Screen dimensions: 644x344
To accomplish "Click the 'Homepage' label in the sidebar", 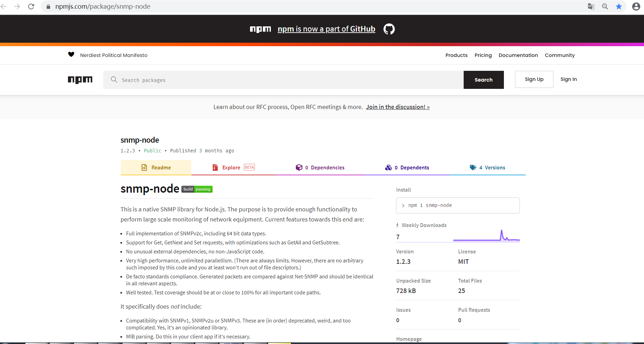I will (x=409, y=339).
